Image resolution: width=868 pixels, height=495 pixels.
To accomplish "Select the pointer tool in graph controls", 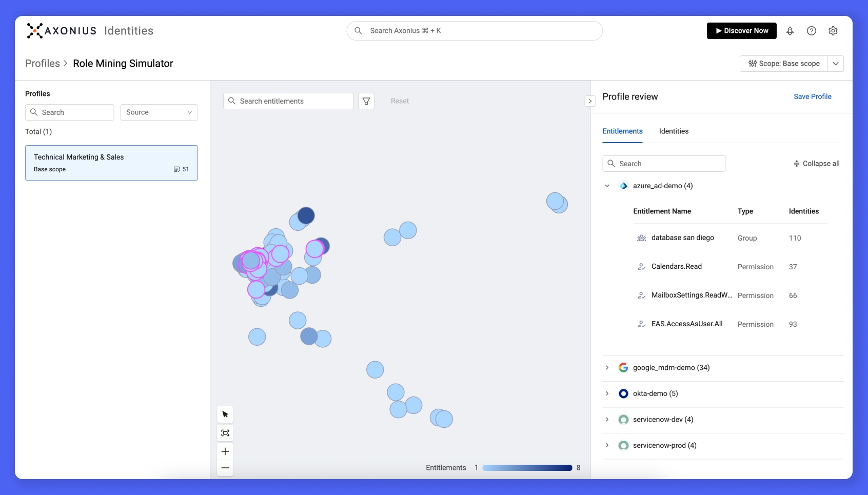I will coord(225,414).
